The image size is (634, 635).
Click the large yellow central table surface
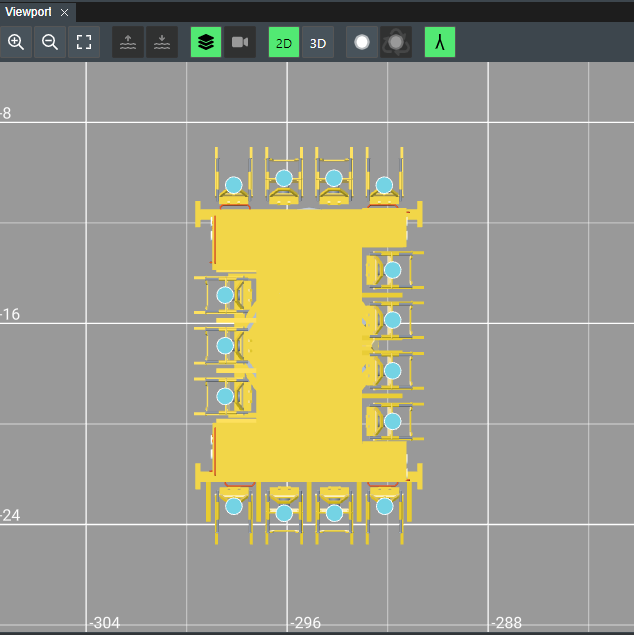tap(309, 345)
